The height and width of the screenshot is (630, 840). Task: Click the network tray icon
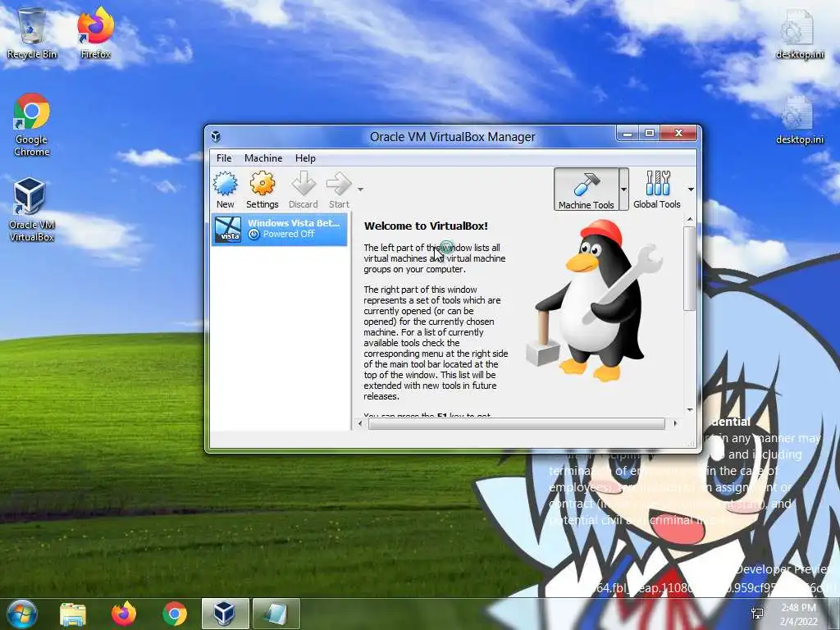[x=757, y=614]
